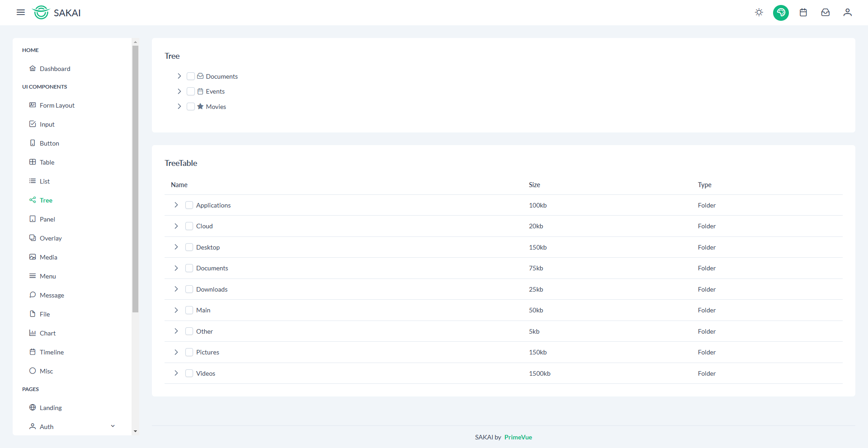This screenshot has width=868, height=448.
Task: Follow the PrimeVue footer link
Action: pyautogui.click(x=518, y=437)
